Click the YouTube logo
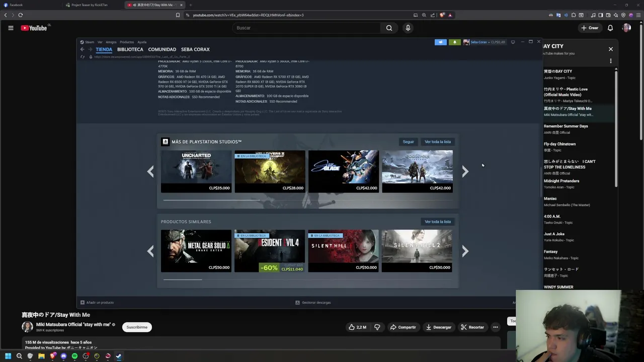This screenshot has width=644, height=362. click(x=34, y=28)
